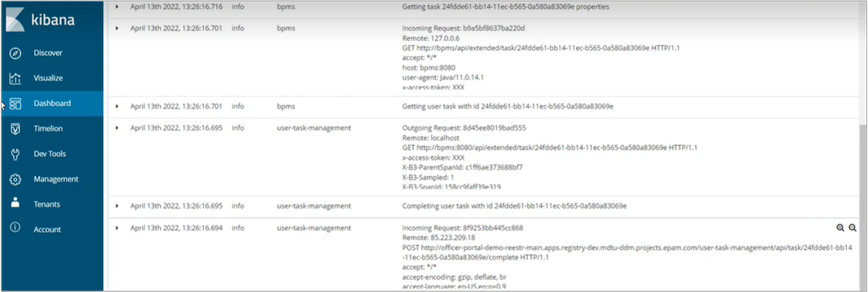
Task: Expand the Completing user task row
Action: click(x=117, y=206)
